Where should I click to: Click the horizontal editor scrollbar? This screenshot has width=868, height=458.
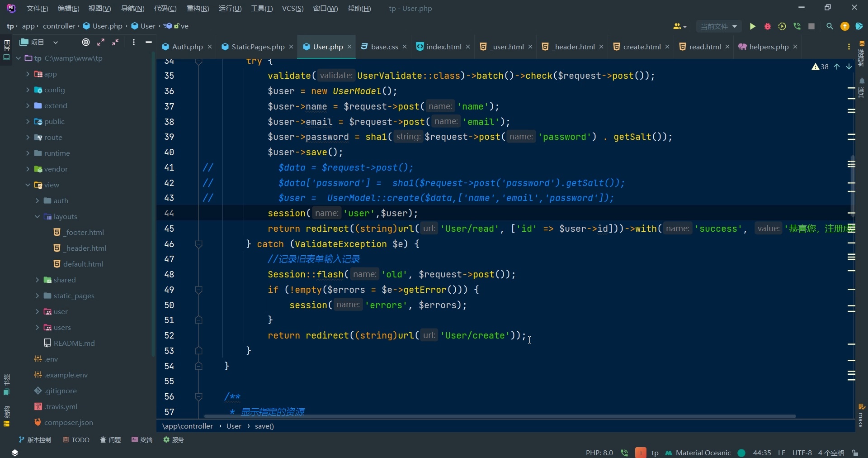(500, 416)
